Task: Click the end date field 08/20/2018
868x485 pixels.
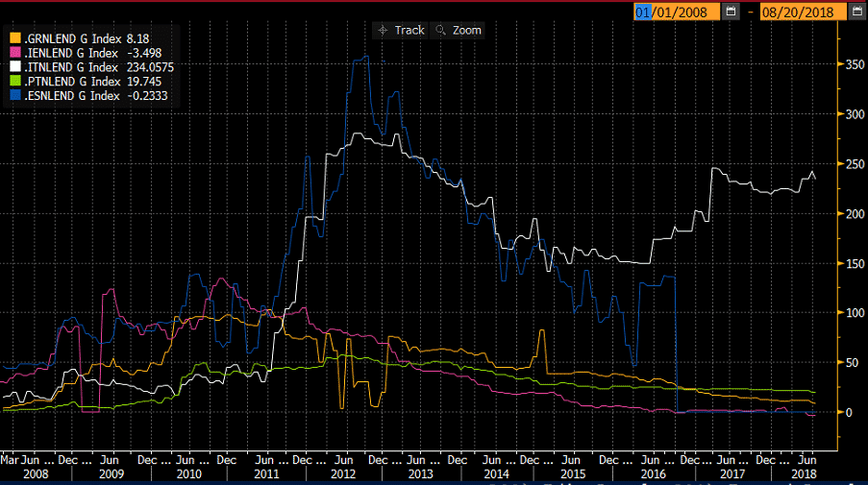Action: [801, 12]
